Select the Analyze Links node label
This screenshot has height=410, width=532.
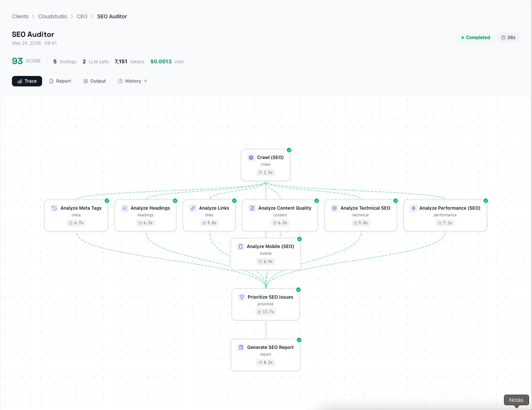click(214, 208)
